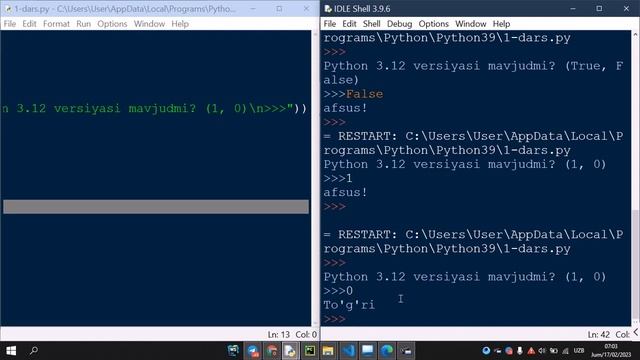Click the 'Ln: 42' status in IDLE Shell
Viewport: 640px width, 360px height.
[599, 335]
